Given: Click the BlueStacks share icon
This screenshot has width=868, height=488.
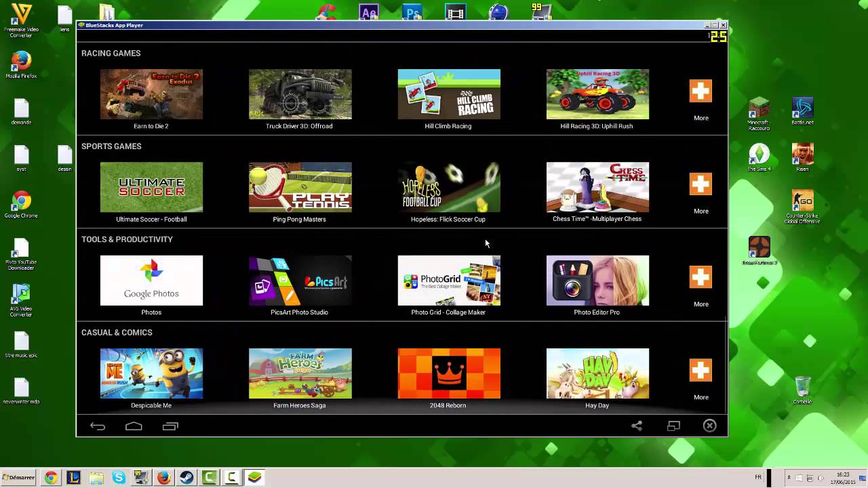Looking at the screenshot, I should point(637,426).
